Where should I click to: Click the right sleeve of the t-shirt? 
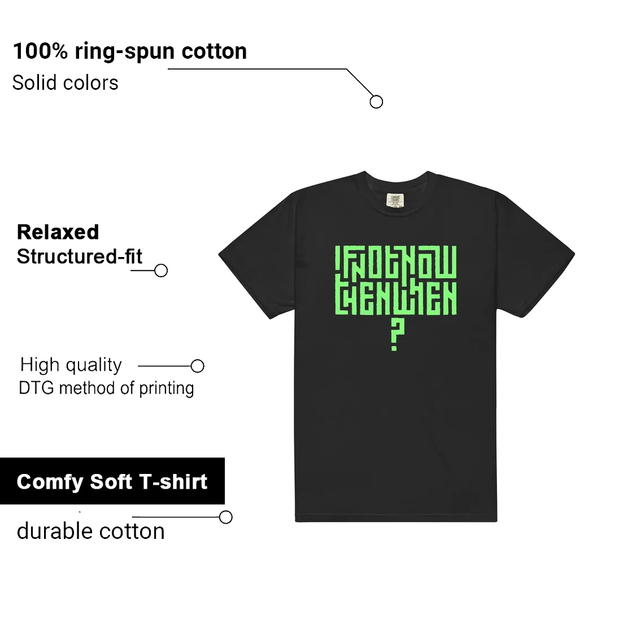point(534,255)
